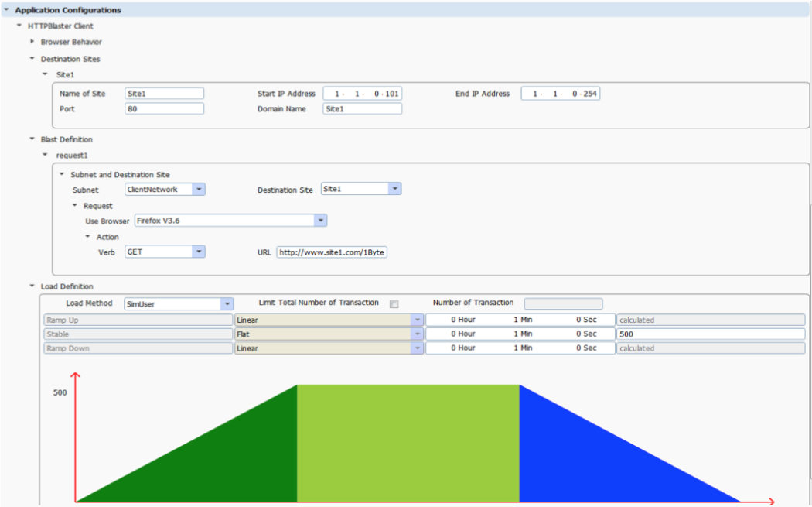Screen dimensions: 812x507
Task: Open the Verb dropdown showing GET
Action: [x=200, y=252]
